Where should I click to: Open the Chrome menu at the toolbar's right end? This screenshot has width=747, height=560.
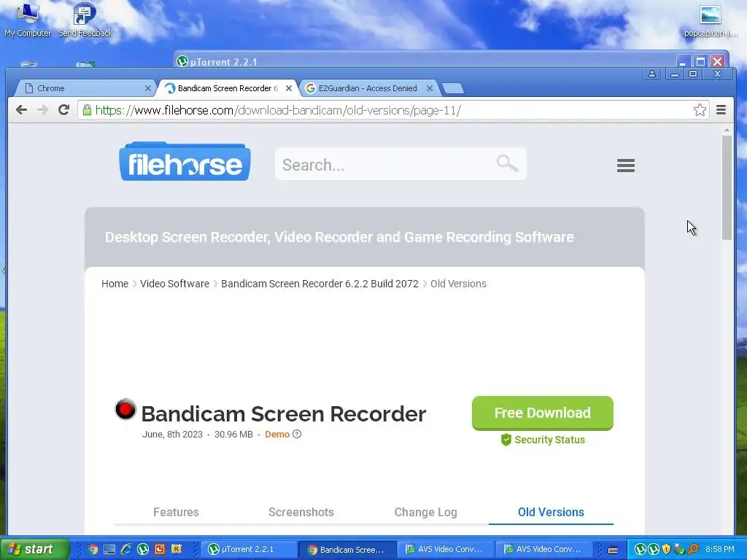coord(721,110)
